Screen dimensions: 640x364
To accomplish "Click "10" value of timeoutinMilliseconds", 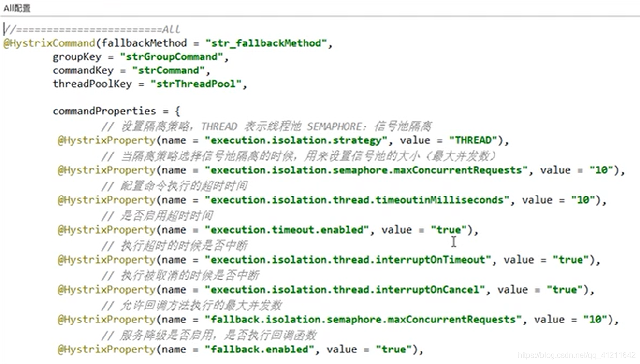I will pyautogui.click(x=583, y=200).
